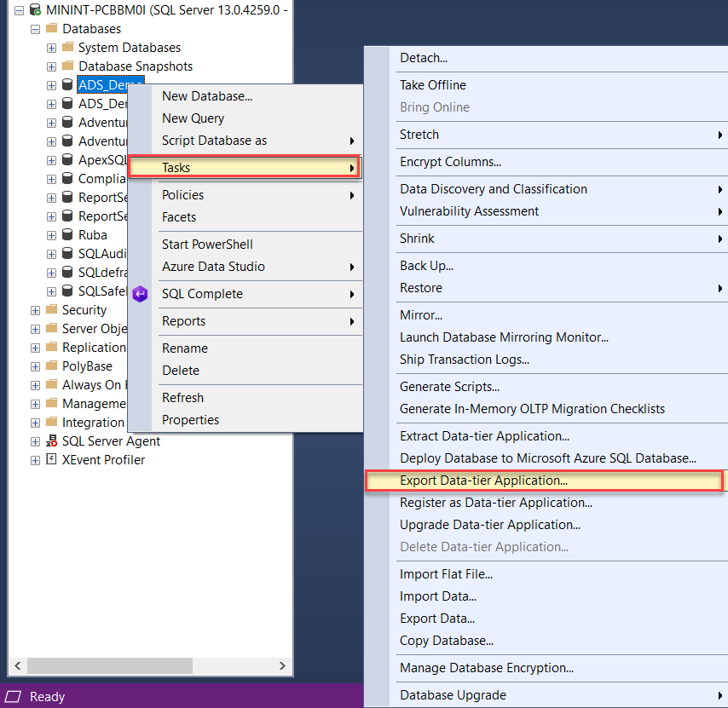This screenshot has height=708, width=728.
Task: Click the database icon next to SQLAudit
Action: pyautogui.click(x=66, y=254)
